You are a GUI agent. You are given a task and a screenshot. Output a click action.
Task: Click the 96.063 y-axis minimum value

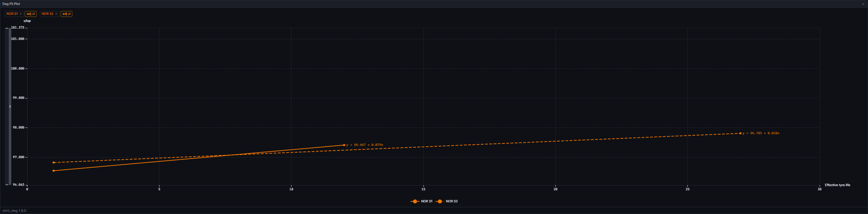19,185
